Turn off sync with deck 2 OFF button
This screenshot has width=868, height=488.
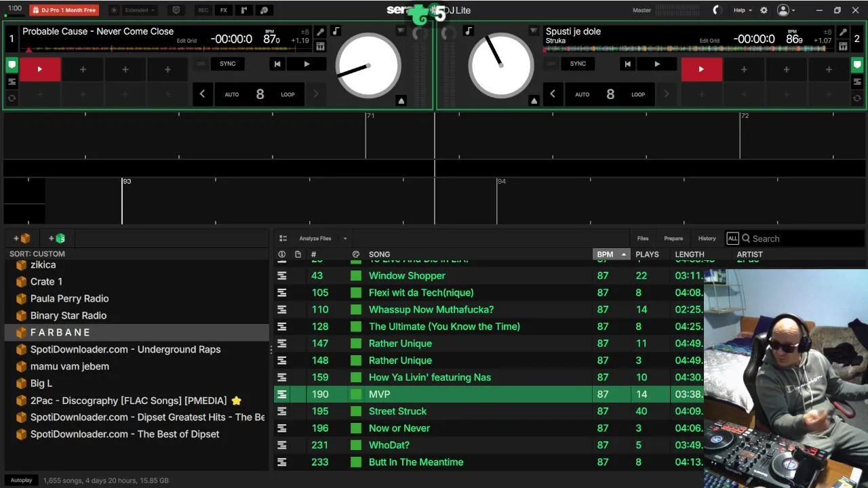click(551, 64)
